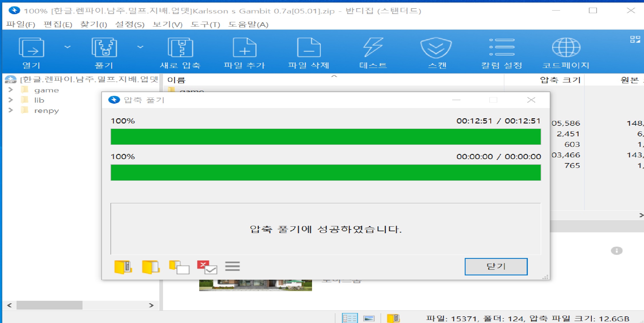Viewport: 644px width, 323px height.
Task: Open the dropdown arrow beside 열기
Action: (x=67, y=47)
